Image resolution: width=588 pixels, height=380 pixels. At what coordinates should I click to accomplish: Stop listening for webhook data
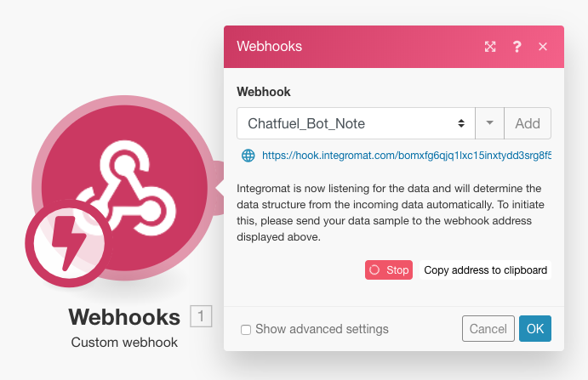click(389, 269)
